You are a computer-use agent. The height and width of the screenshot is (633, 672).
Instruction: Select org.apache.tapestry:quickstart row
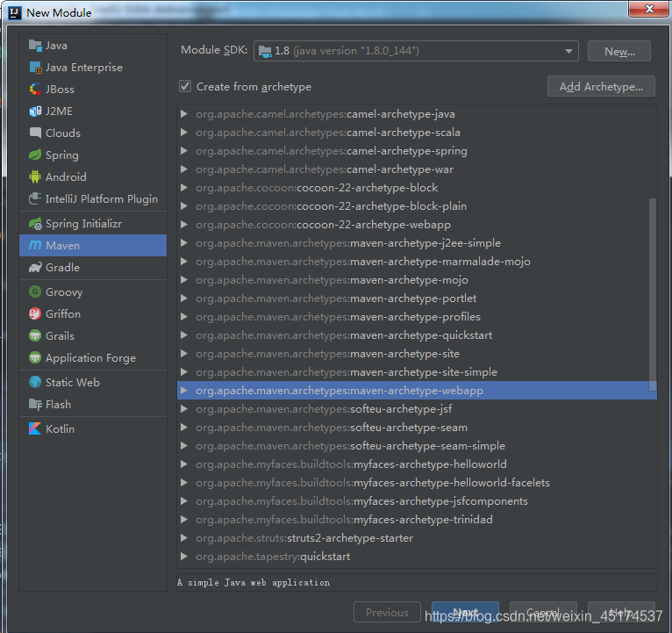tap(417, 557)
